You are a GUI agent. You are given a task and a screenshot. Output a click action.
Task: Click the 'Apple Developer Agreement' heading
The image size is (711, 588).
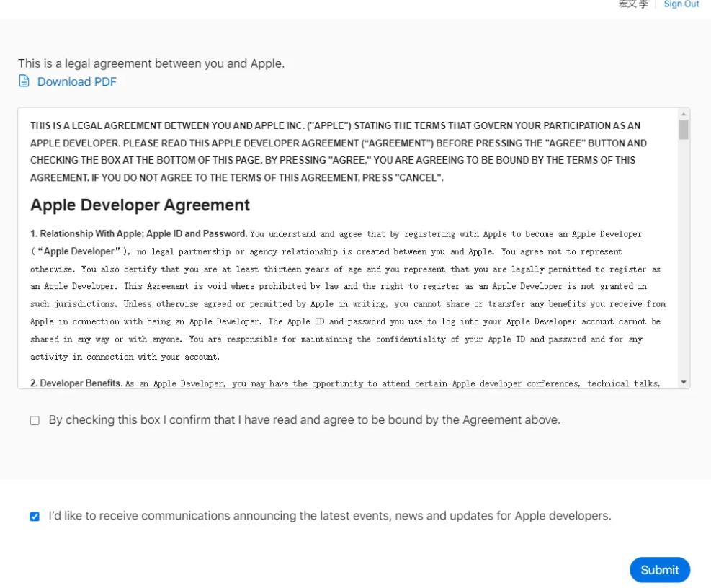click(140, 205)
